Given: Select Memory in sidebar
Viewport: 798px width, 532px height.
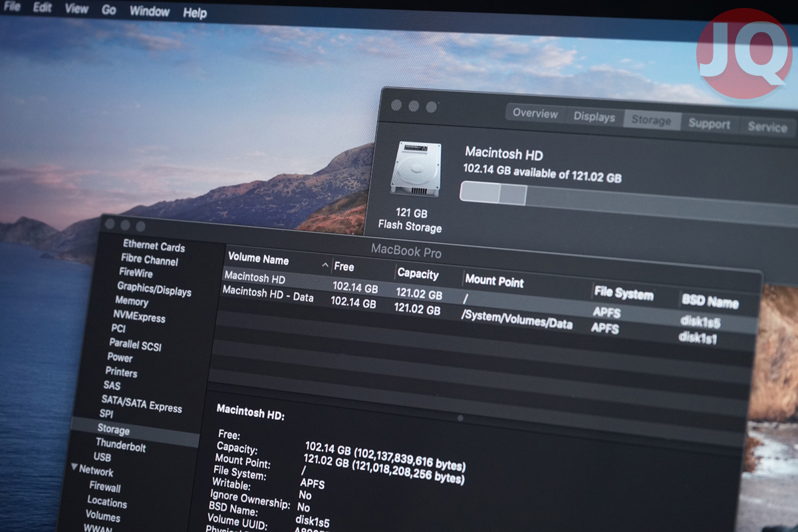Looking at the screenshot, I should pyautogui.click(x=131, y=301).
